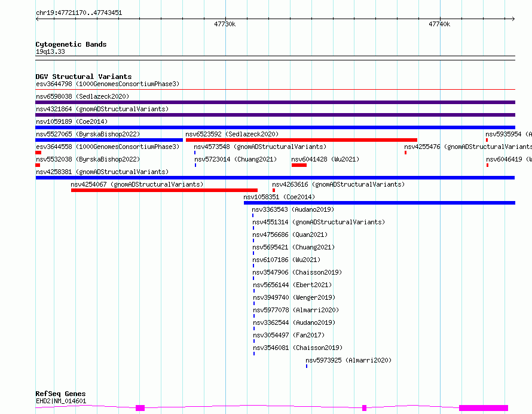This screenshot has width=532, height=414.
Task: Click the chr19:47721170..47743451 coordinate label
Action: click(79, 13)
